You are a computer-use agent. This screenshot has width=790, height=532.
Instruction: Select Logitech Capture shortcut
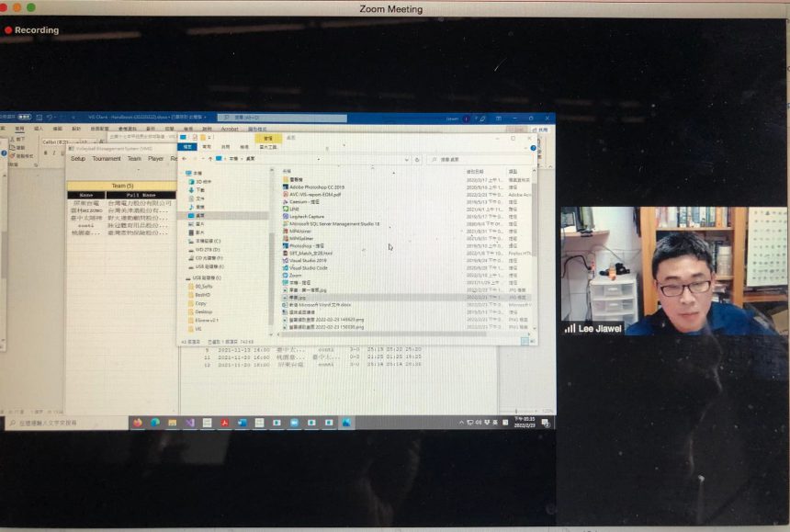tap(303, 216)
